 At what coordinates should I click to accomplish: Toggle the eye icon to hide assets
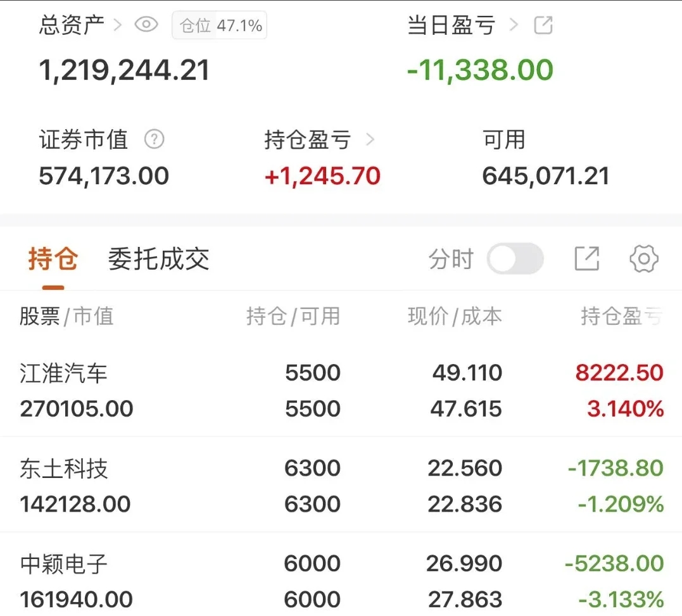click(x=146, y=24)
